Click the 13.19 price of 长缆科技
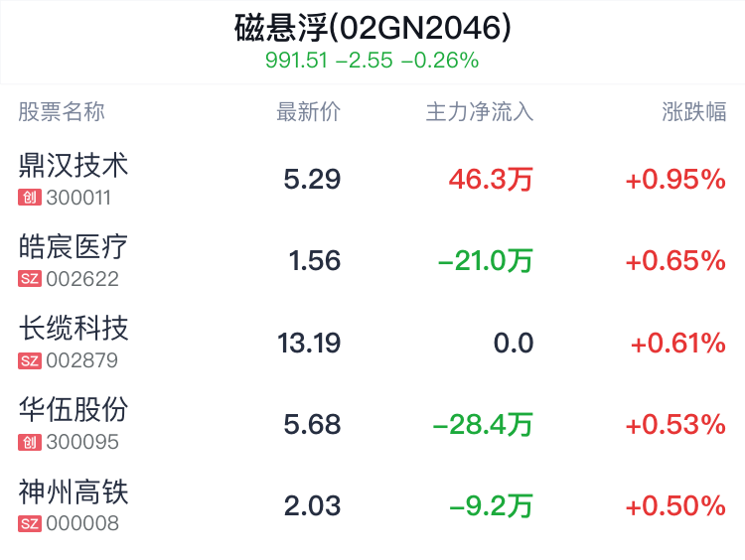Screen dimensions: 745x560 309,343
